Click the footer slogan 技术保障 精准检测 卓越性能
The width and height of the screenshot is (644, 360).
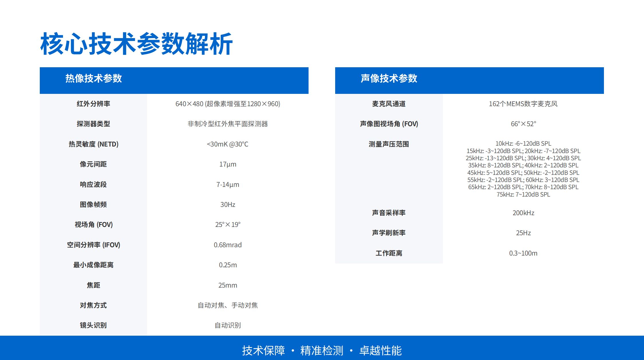click(x=322, y=351)
